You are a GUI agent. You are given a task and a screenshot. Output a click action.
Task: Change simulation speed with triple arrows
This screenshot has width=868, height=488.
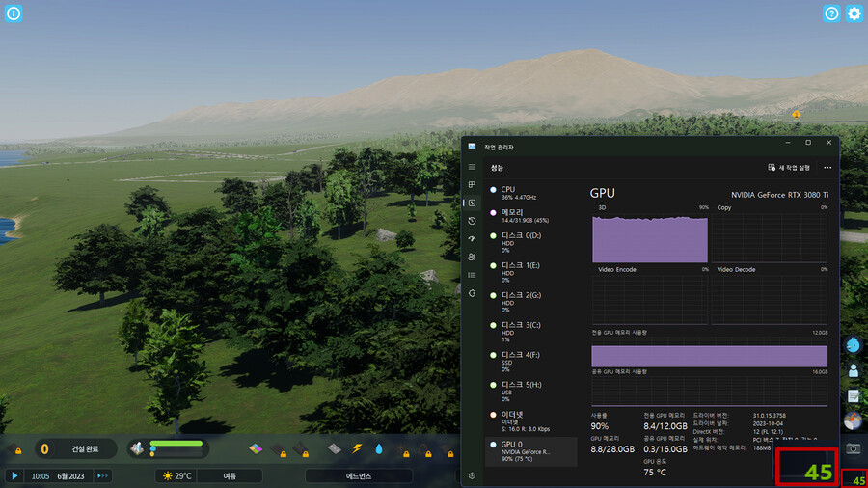(102, 475)
